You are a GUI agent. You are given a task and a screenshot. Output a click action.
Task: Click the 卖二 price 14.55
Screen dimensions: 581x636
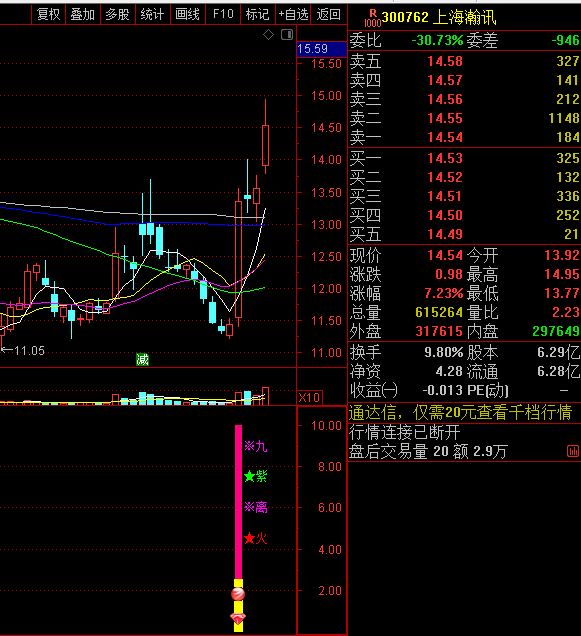coord(445,118)
